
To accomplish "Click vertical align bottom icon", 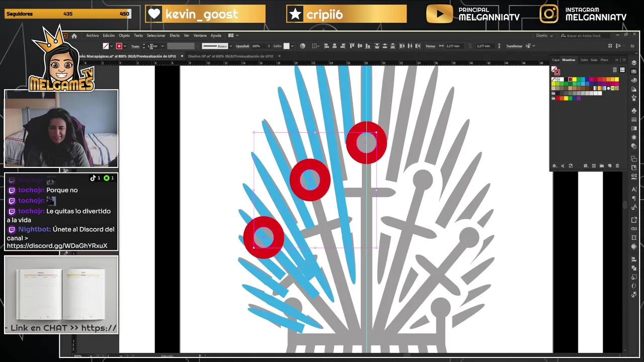I will 367,46.
